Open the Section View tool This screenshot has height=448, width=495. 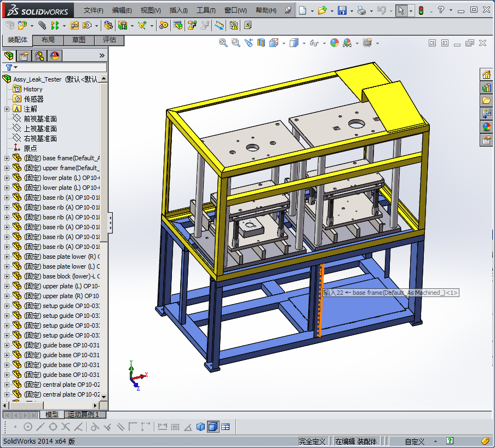(x=261, y=43)
